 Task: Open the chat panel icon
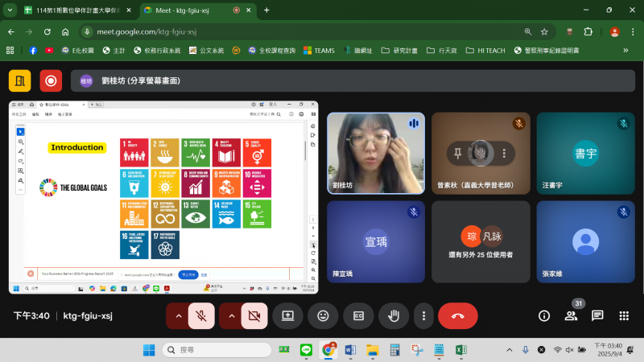[x=597, y=316]
